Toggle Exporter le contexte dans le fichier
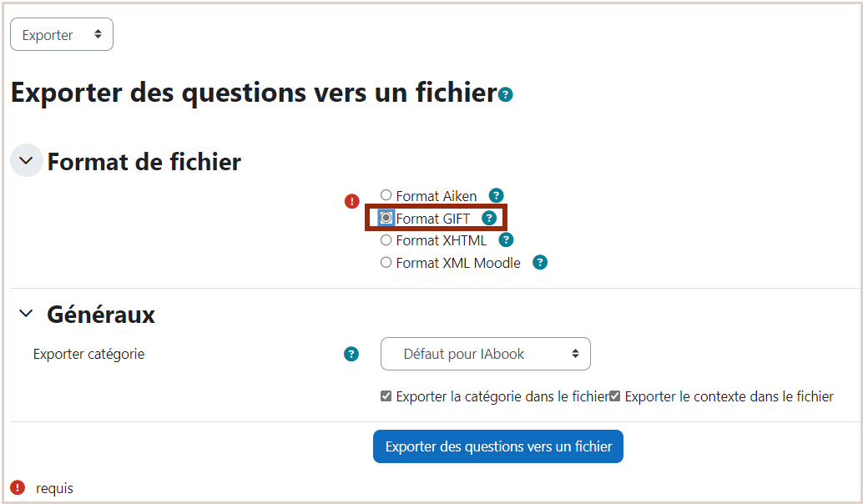This screenshot has width=863, height=504. click(615, 396)
